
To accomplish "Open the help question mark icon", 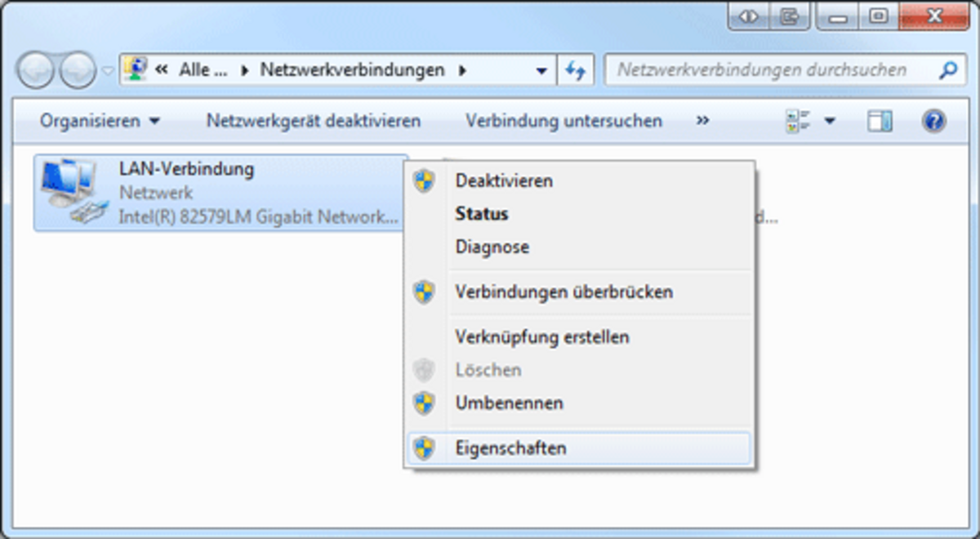I will pos(933,122).
